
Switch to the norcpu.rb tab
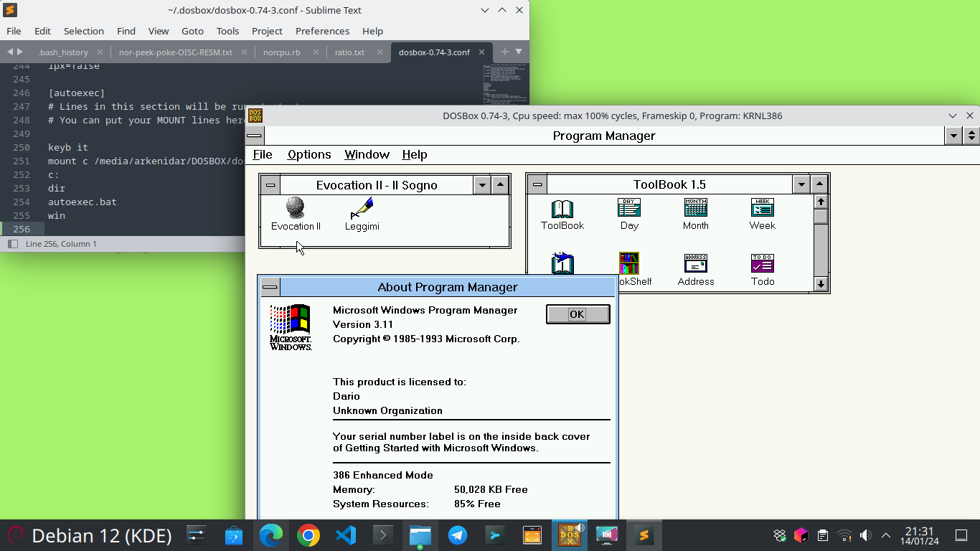click(281, 52)
